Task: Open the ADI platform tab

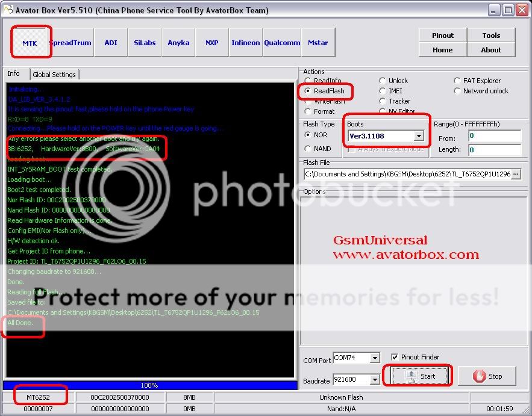Action: coord(111,43)
